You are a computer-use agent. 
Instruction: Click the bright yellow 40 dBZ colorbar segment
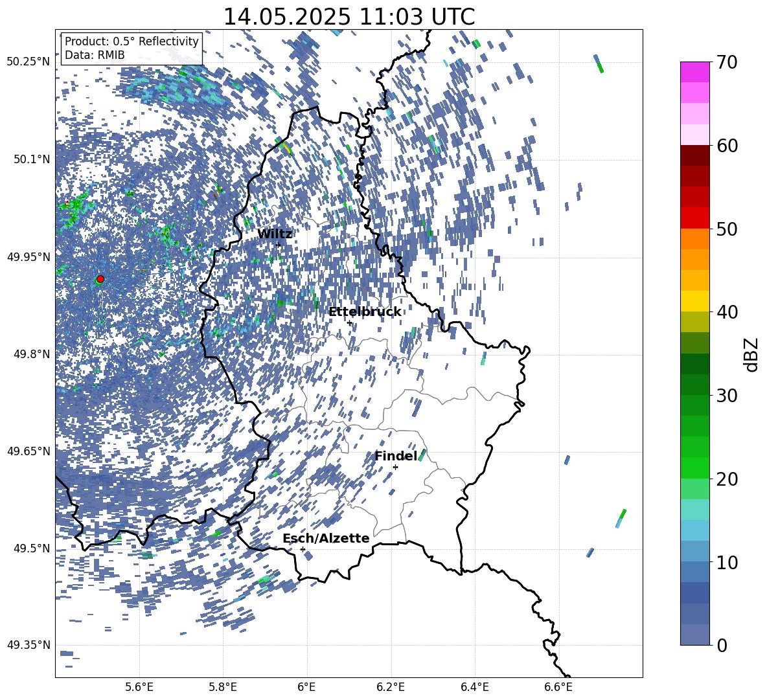click(x=694, y=301)
